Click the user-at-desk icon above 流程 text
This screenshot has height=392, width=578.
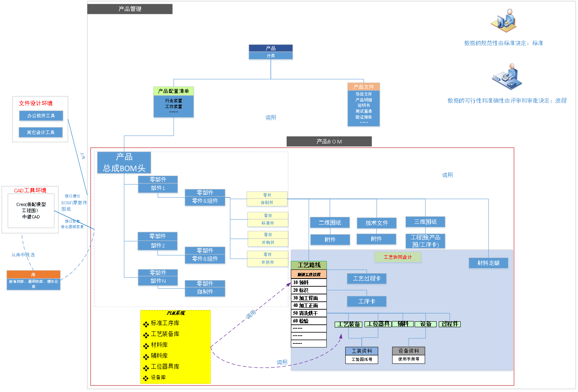[507, 77]
